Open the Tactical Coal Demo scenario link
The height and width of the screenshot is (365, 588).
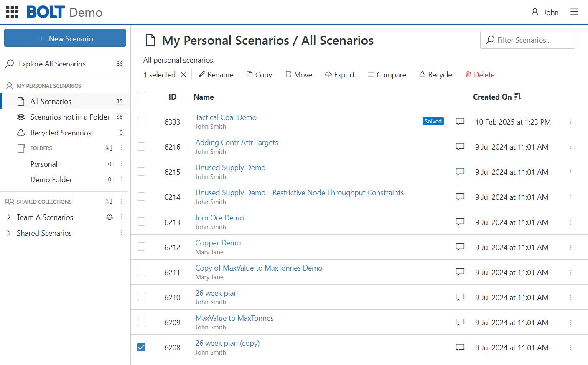226,117
